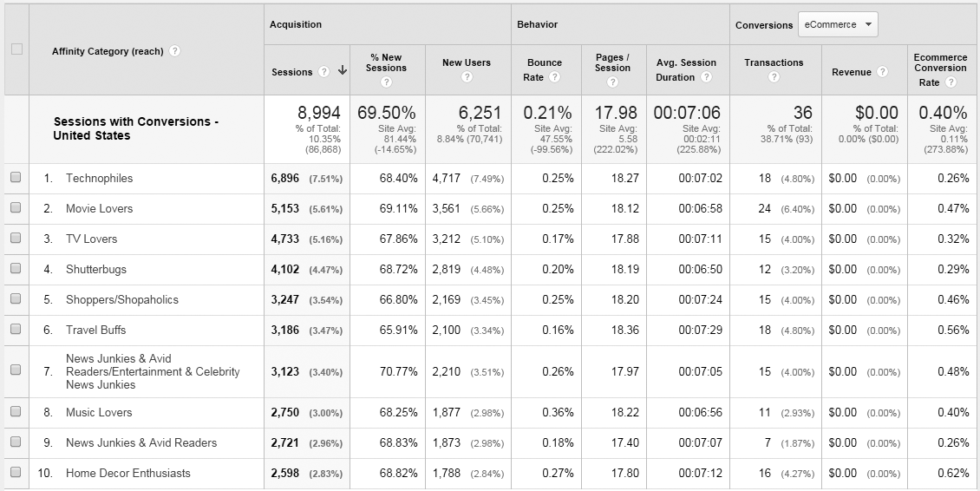Click the Sessions column help icon
Screen dimensions: 980x491
[x=323, y=72]
